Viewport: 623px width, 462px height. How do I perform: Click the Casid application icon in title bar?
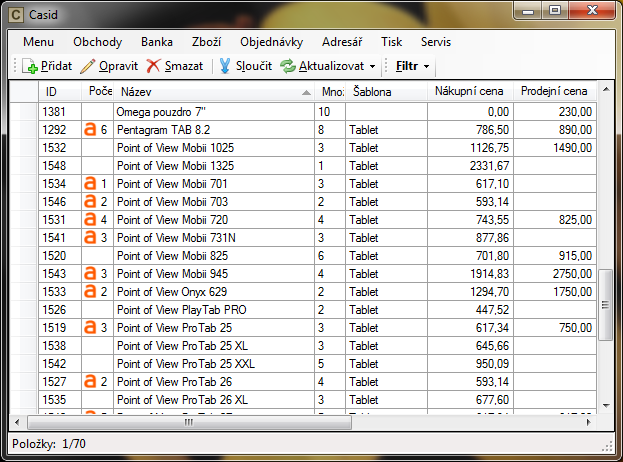[x=16, y=15]
